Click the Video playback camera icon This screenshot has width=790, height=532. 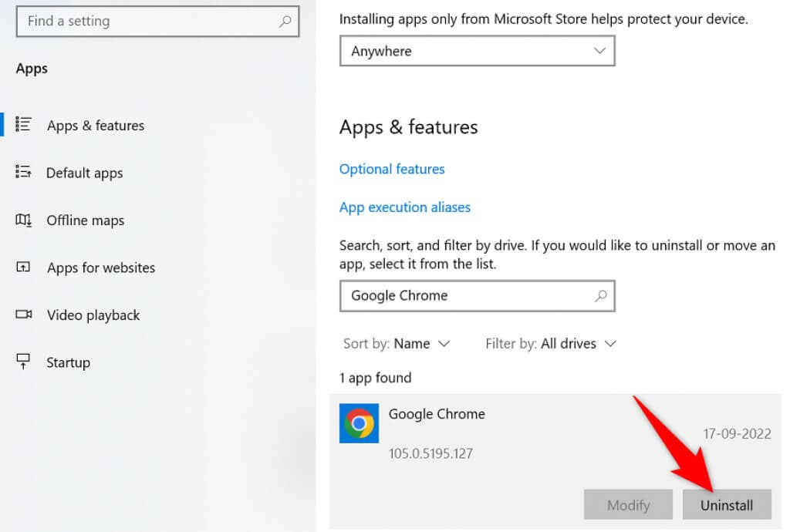point(23,315)
